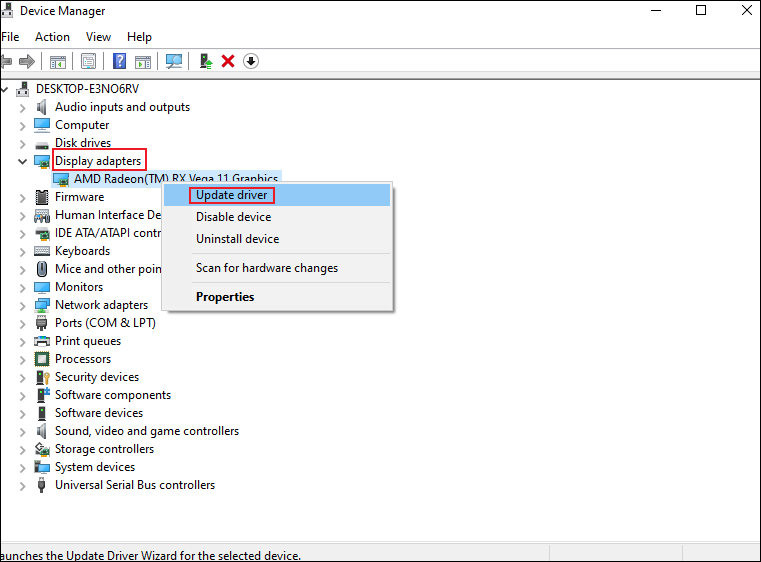The image size is (761, 562).
Task: Click the Back arrow toolbar icon
Action: click(6, 61)
